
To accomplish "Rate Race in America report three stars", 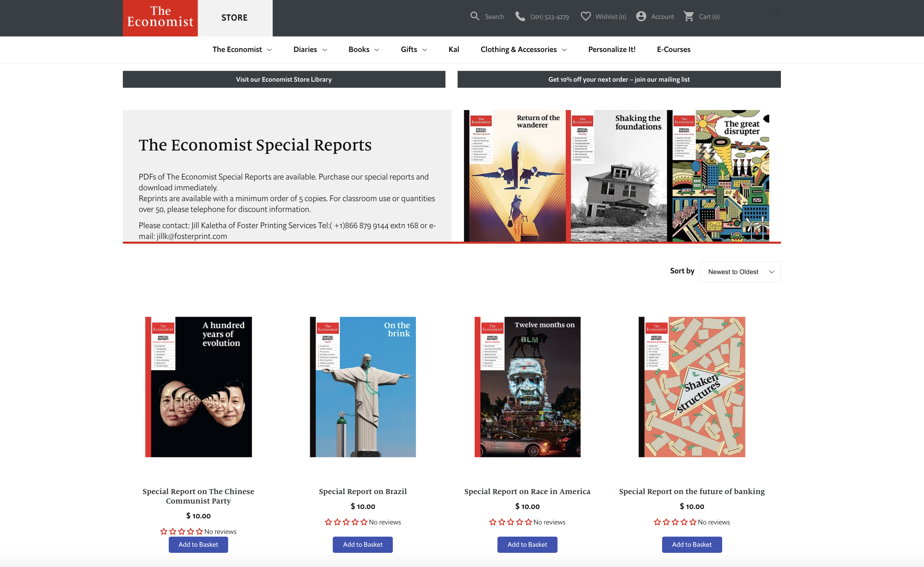I will pyautogui.click(x=510, y=522).
